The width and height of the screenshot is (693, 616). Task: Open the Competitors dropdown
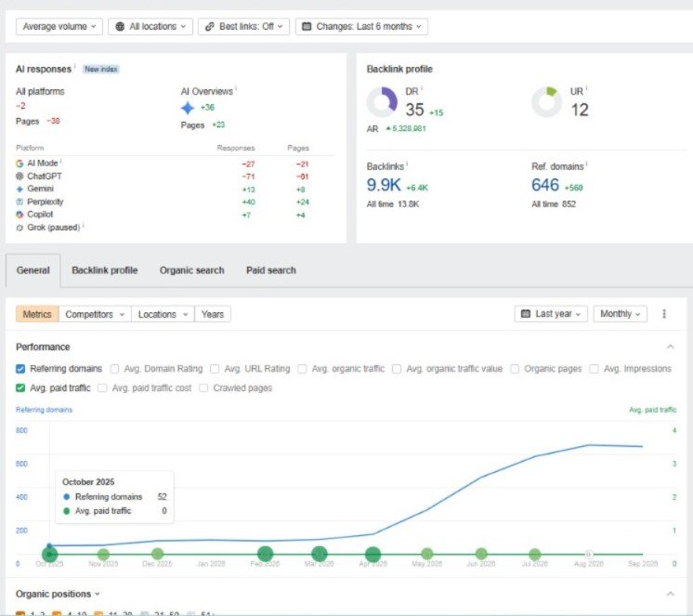coord(95,314)
